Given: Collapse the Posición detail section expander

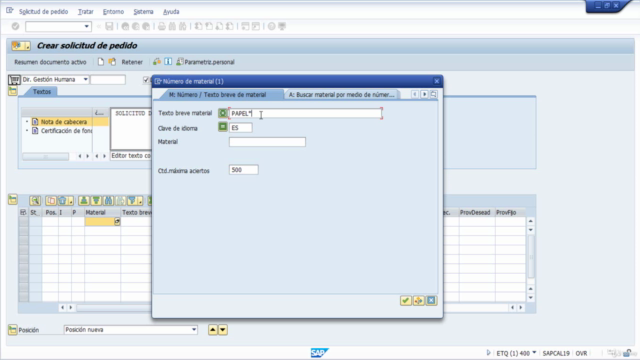Looking at the screenshot, I should (x=13, y=329).
